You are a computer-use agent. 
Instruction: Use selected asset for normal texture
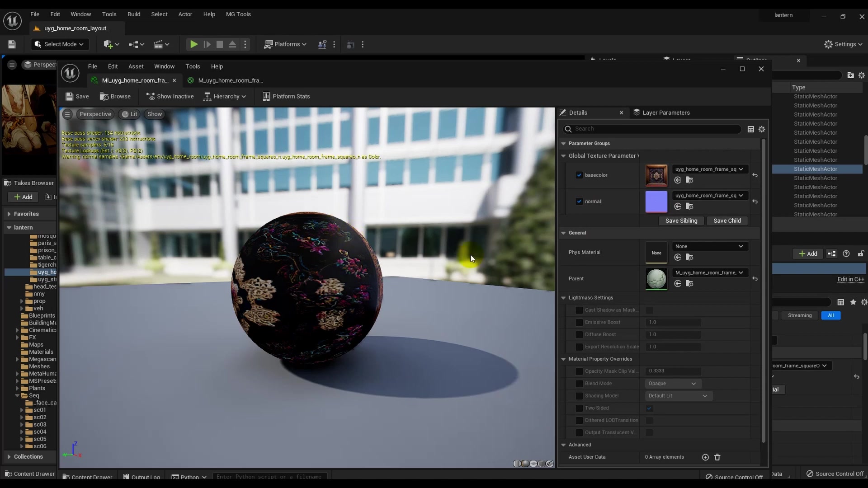678,206
